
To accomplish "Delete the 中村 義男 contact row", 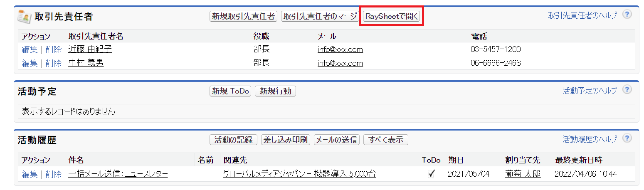I will pos(54,63).
